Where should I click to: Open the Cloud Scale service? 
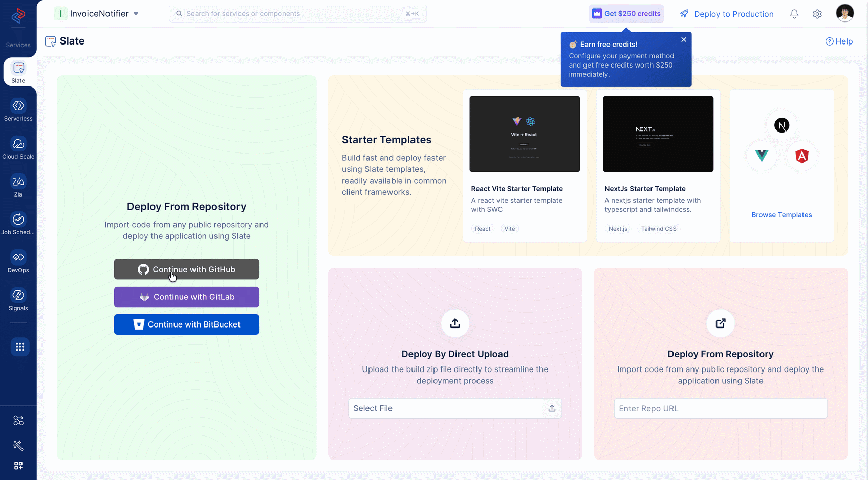[18, 148]
